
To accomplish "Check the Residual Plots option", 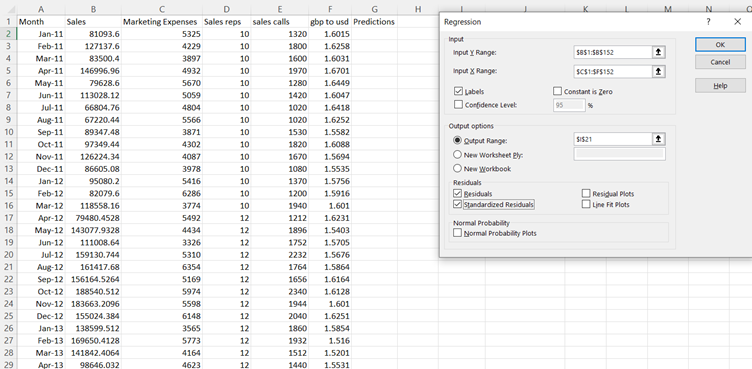I will tap(586, 193).
